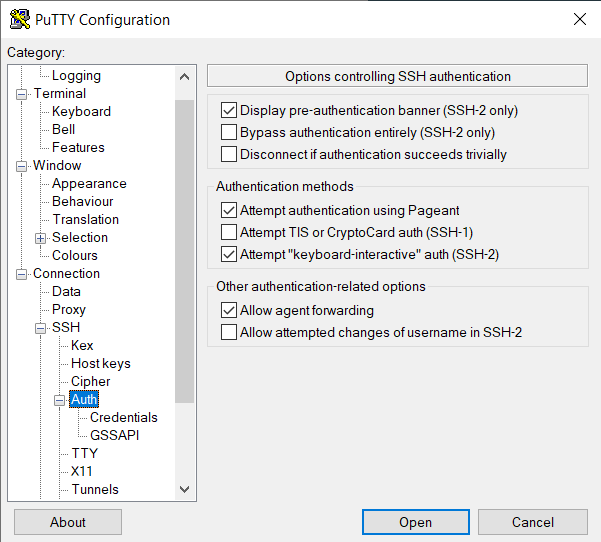
Task: Open Host keys settings category
Action: click(101, 363)
